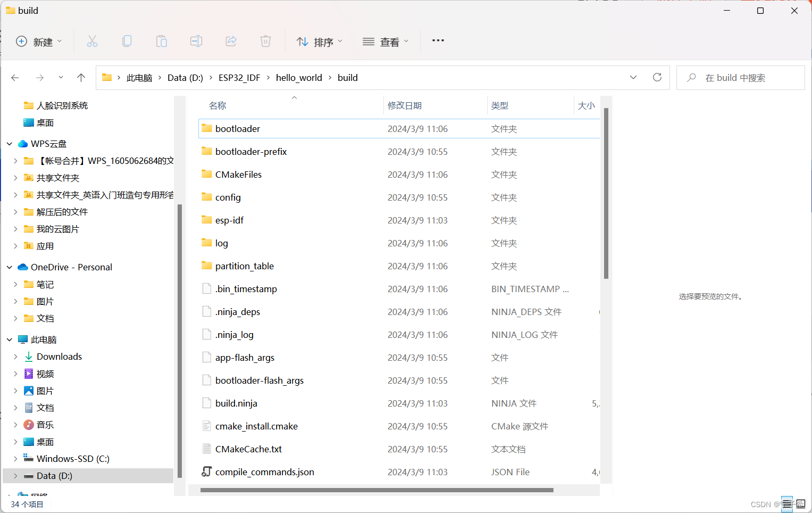This screenshot has width=812, height=513.
Task: Click the Paste clipboard icon
Action: coord(162,41)
